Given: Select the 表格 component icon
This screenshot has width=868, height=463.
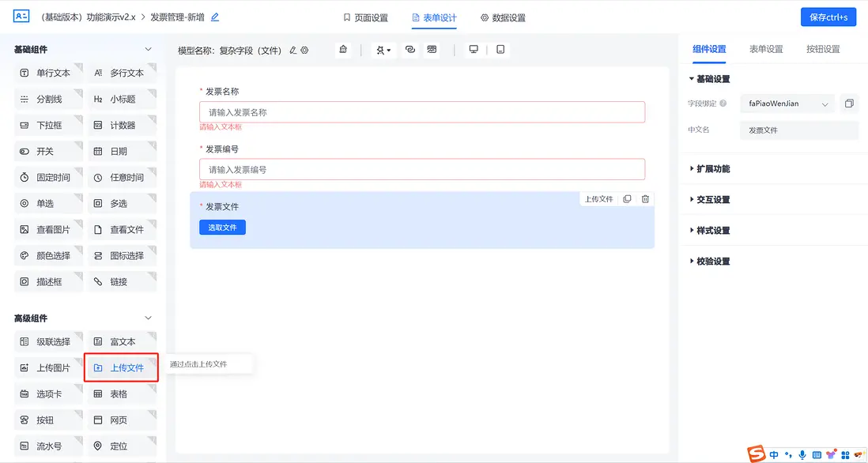Looking at the screenshot, I should tap(122, 393).
